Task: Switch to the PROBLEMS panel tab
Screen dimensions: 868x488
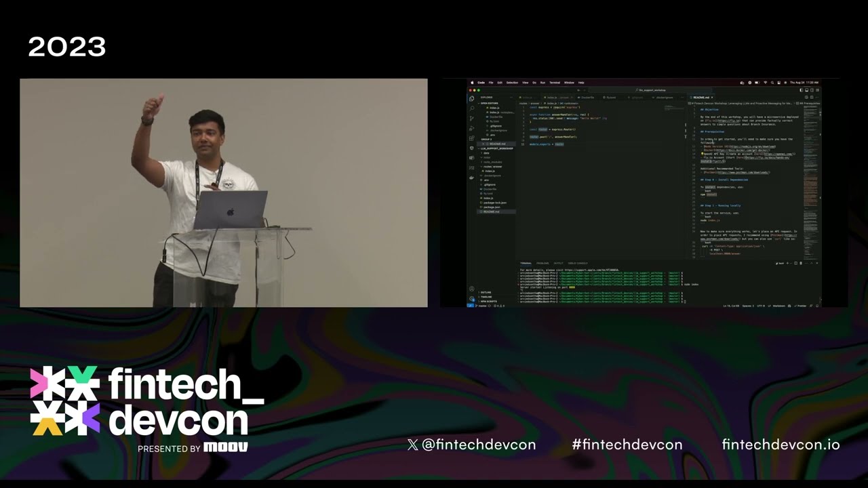Action: [542, 263]
